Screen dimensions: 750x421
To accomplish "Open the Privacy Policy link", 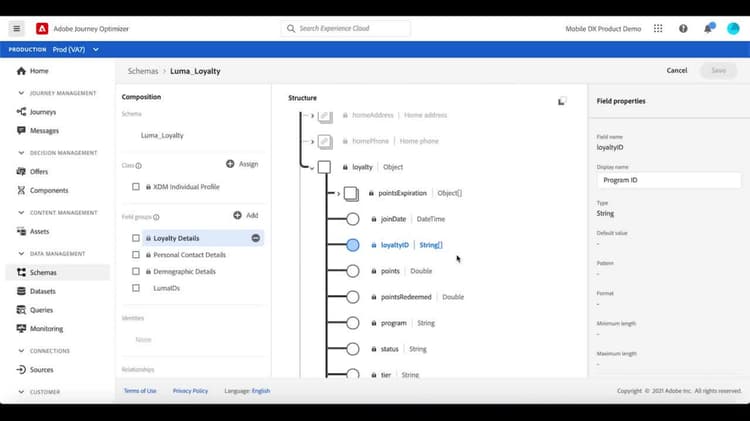I will [190, 391].
